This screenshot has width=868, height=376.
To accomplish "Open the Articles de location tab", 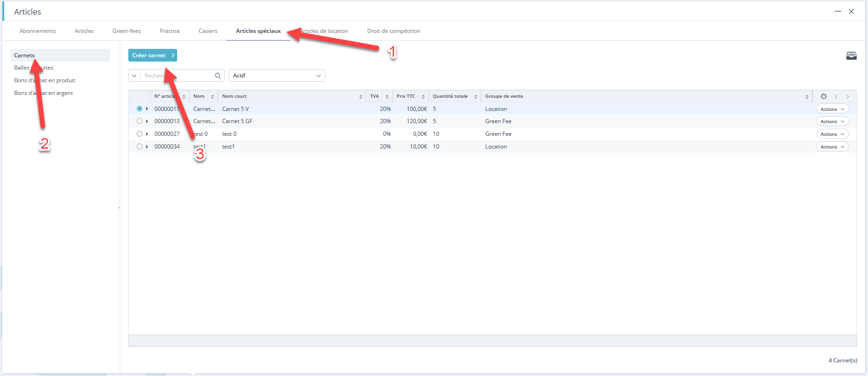I will pyautogui.click(x=324, y=31).
